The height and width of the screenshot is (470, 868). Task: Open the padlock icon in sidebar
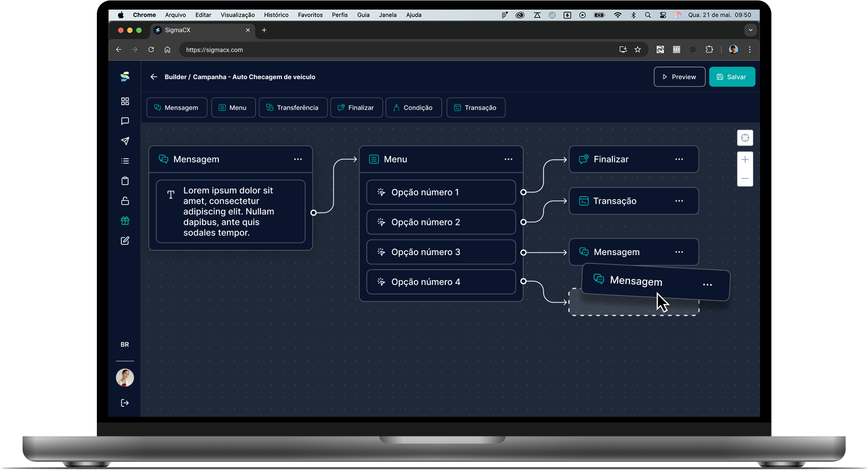click(x=125, y=201)
